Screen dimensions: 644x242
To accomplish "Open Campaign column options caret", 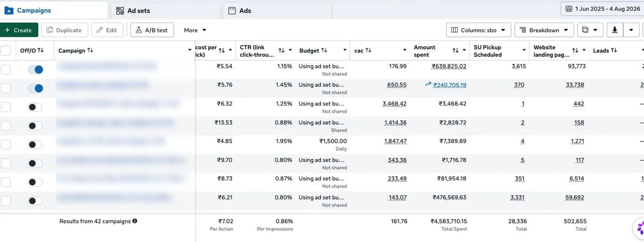I will pyautogui.click(x=190, y=50).
